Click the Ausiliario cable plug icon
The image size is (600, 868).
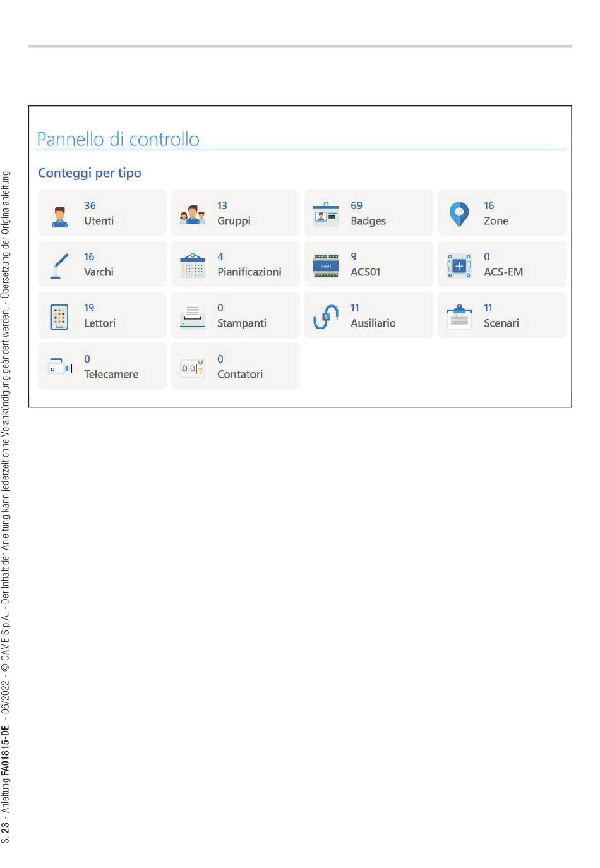[x=326, y=317]
